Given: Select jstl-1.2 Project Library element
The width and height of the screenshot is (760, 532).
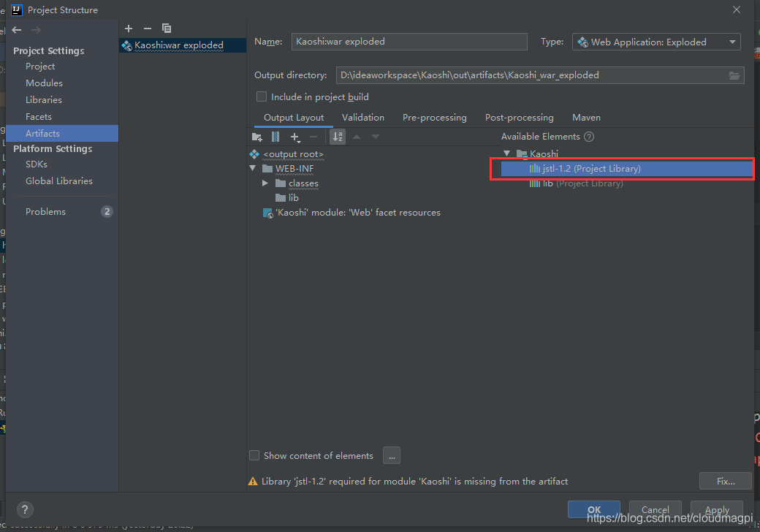Looking at the screenshot, I should [x=626, y=169].
